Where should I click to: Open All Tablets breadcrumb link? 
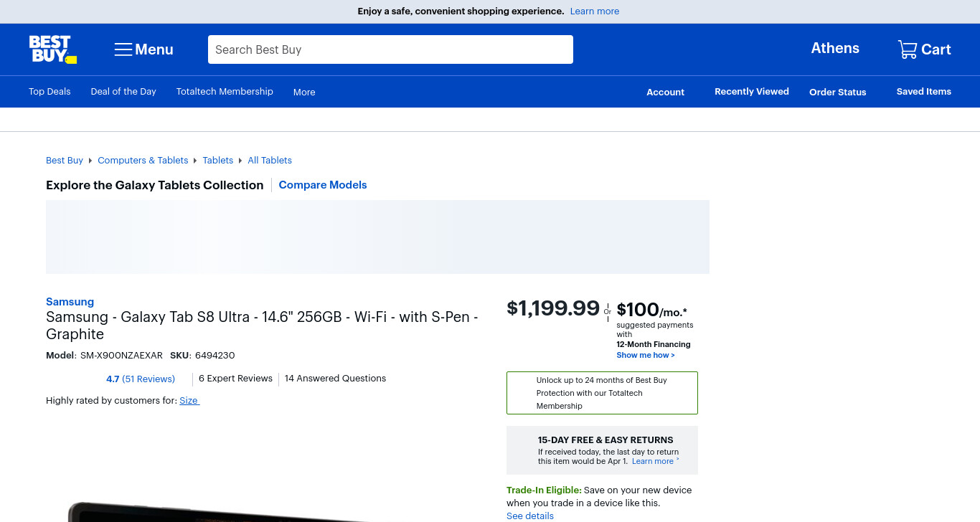pyautogui.click(x=270, y=160)
